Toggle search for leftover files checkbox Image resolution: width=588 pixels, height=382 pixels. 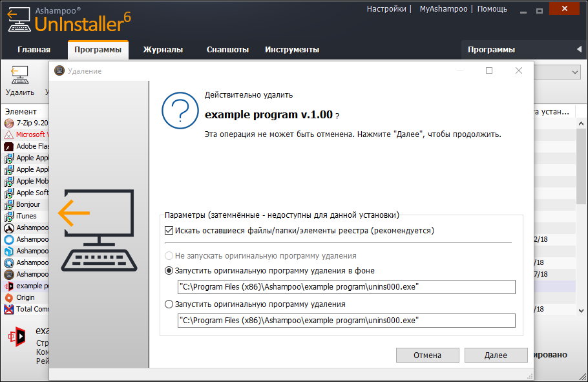tap(169, 230)
